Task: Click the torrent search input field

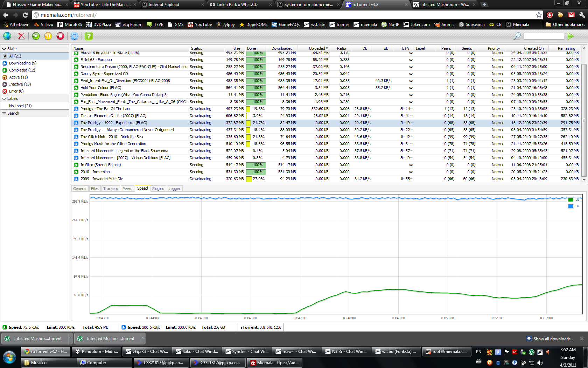Action: tap(544, 36)
